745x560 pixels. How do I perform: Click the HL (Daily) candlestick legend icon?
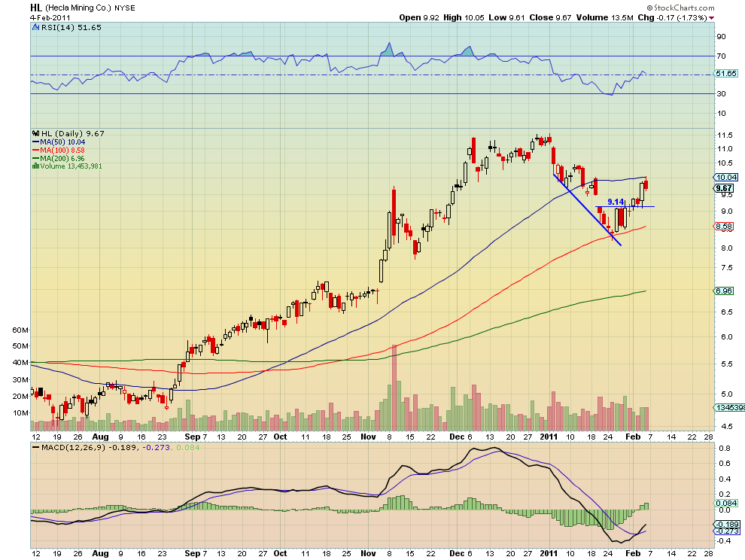35,133
